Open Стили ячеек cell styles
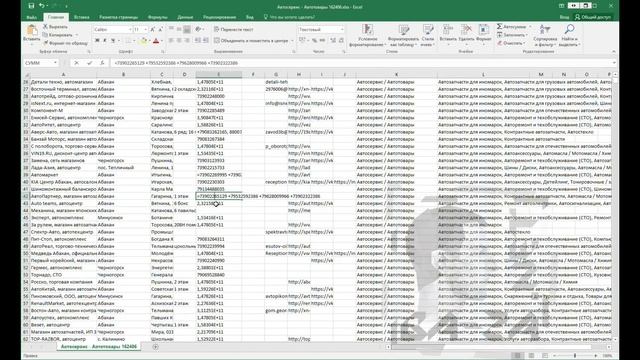 [428, 36]
